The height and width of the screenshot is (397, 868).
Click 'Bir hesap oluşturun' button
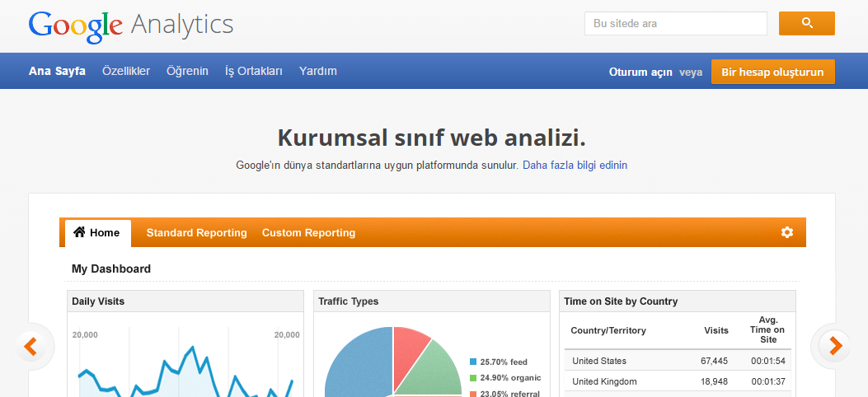pyautogui.click(x=772, y=72)
